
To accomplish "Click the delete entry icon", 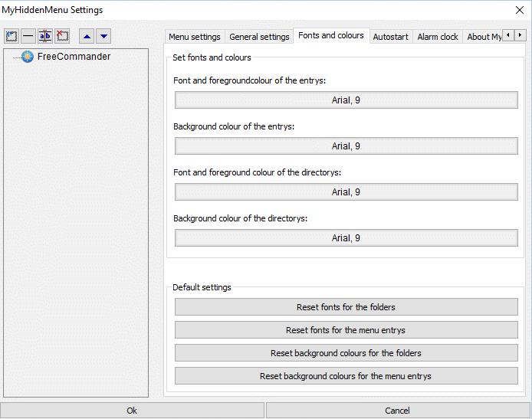I will click(62, 37).
